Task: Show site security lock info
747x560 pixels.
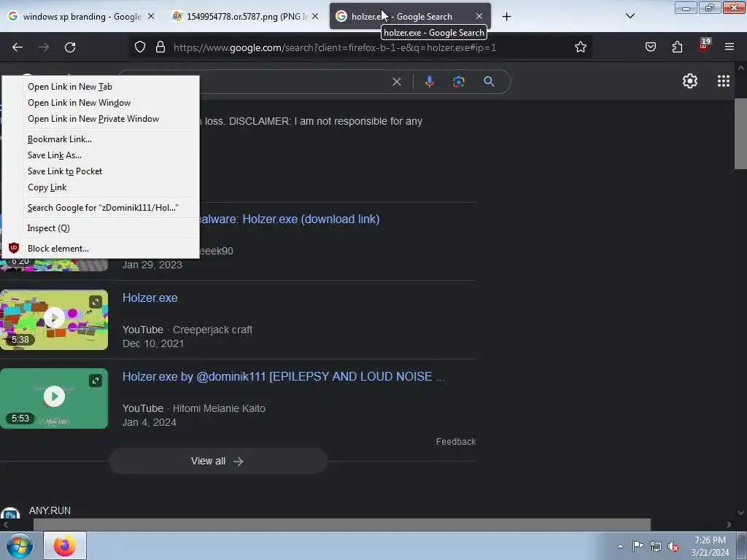Action: tap(160, 47)
